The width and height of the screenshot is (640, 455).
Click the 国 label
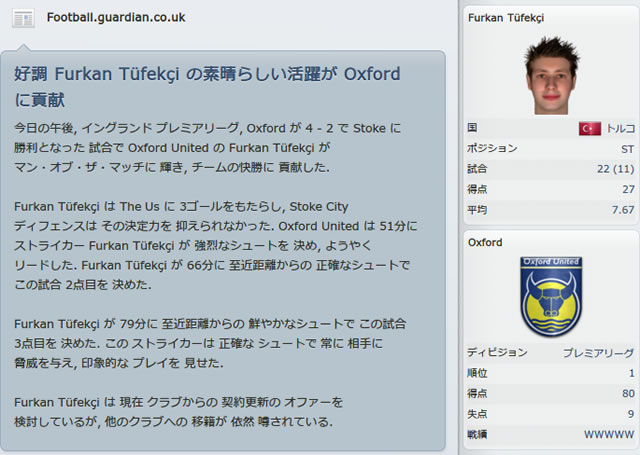coord(472,128)
